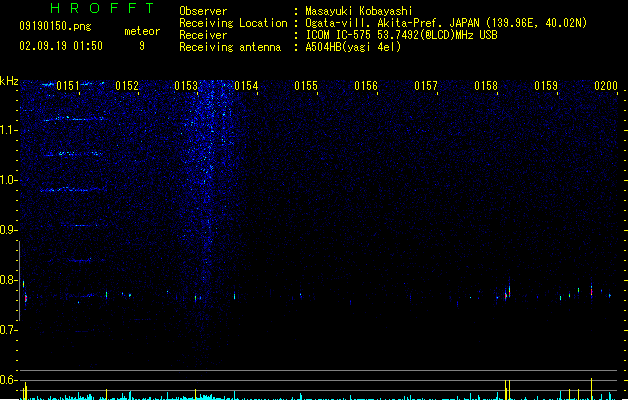Click the 0153 time marker
The image size is (629, 400).
186,86
